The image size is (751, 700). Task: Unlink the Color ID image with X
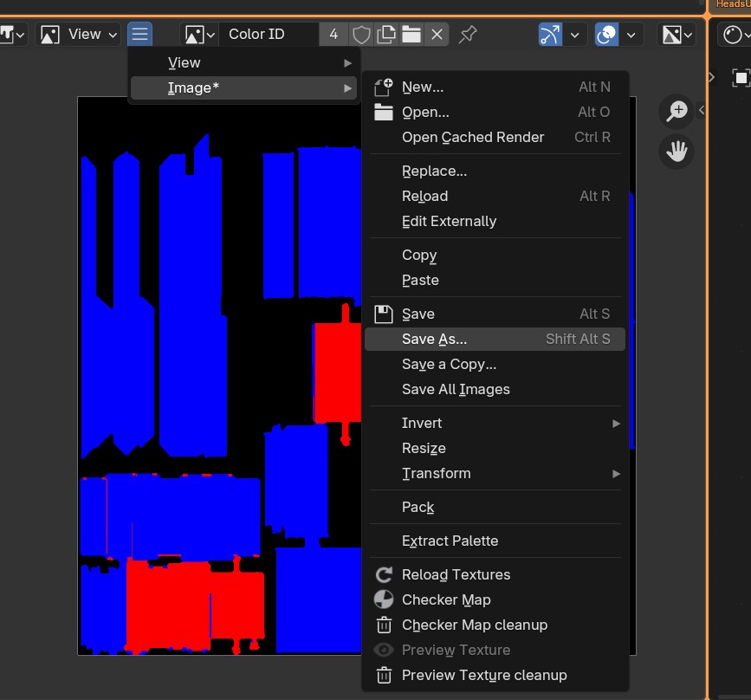point(437,35)
